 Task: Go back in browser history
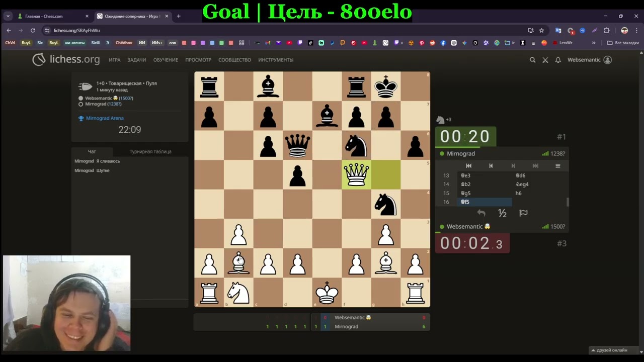(9, 30)
